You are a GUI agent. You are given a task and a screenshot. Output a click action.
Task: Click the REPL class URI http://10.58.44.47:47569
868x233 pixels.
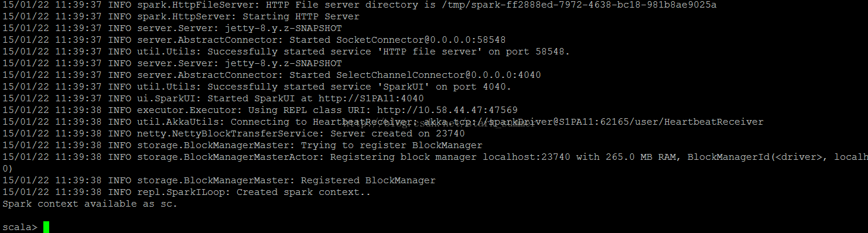pos(447,110)
